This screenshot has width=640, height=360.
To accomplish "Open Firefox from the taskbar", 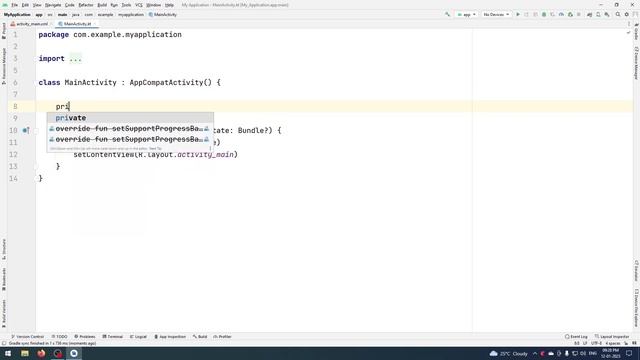I will coord(41,353).
